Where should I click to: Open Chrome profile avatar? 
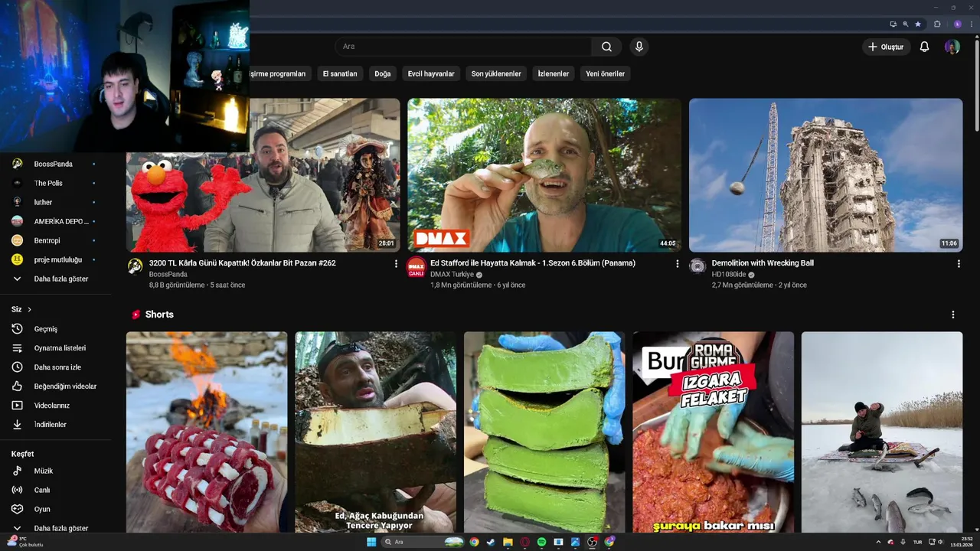(x=957, y=24)
